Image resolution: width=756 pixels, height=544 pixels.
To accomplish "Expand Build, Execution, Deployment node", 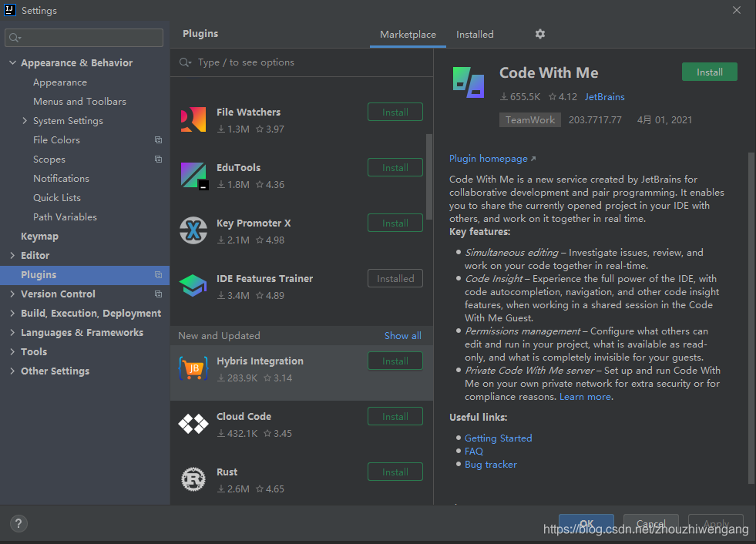I will 12,313.
